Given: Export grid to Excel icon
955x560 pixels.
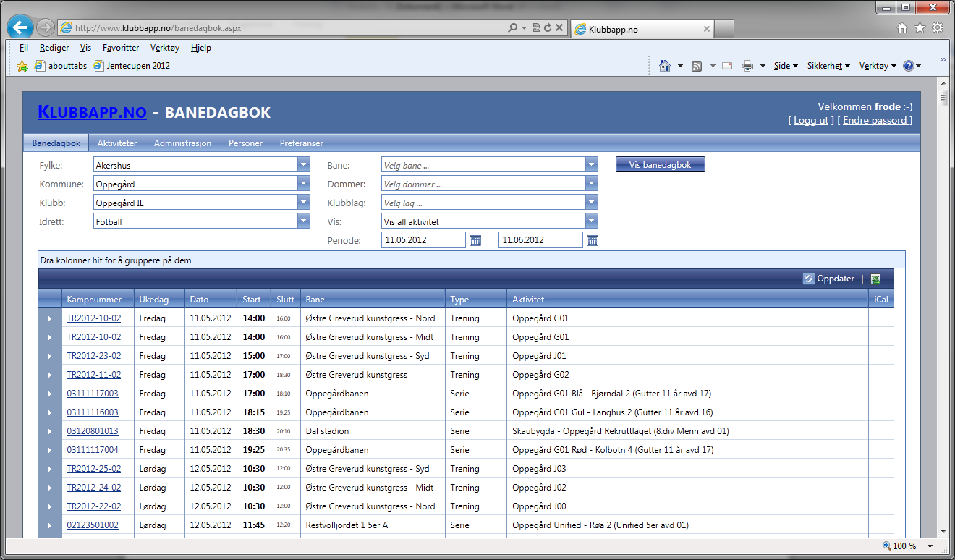Looking at the screenshot, I should [x=875, y=279].
